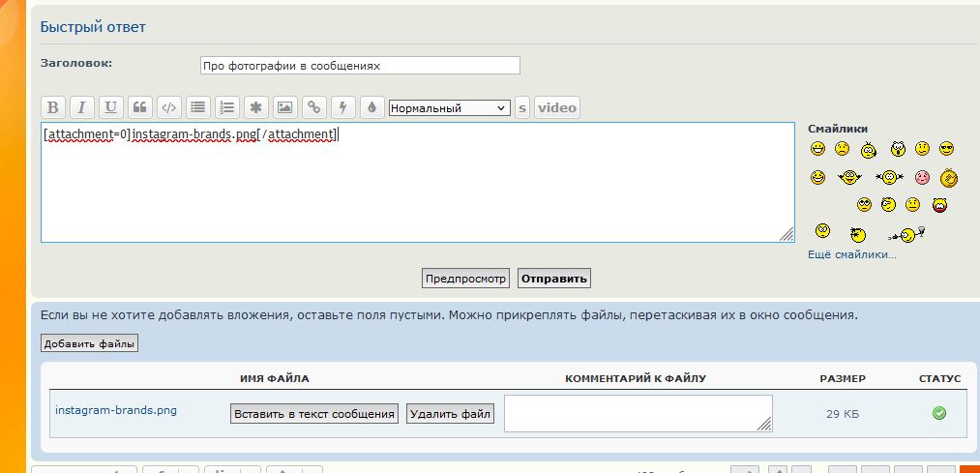
Task: Open the font size dropdown 'Нормальный'
Action: [449, 108]
